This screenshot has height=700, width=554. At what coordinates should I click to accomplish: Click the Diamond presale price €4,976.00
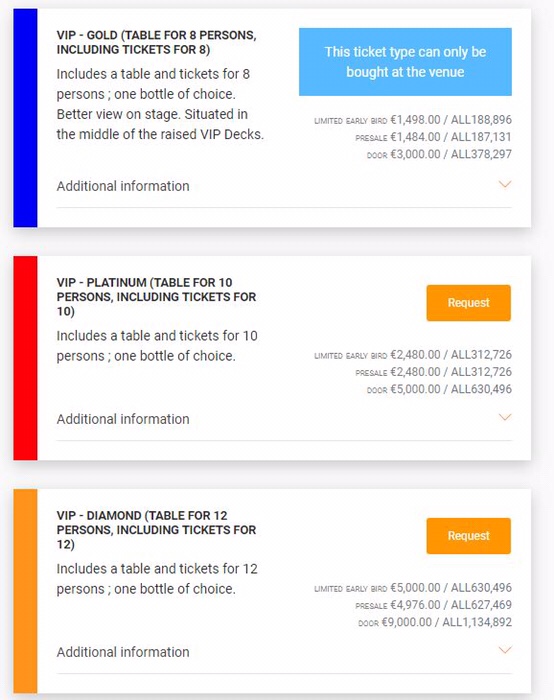tap(415, 605)
